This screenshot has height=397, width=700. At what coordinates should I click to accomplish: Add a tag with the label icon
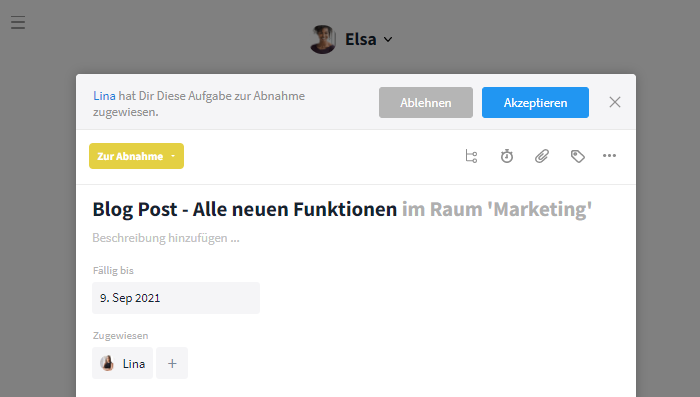(x=578, y=156)
